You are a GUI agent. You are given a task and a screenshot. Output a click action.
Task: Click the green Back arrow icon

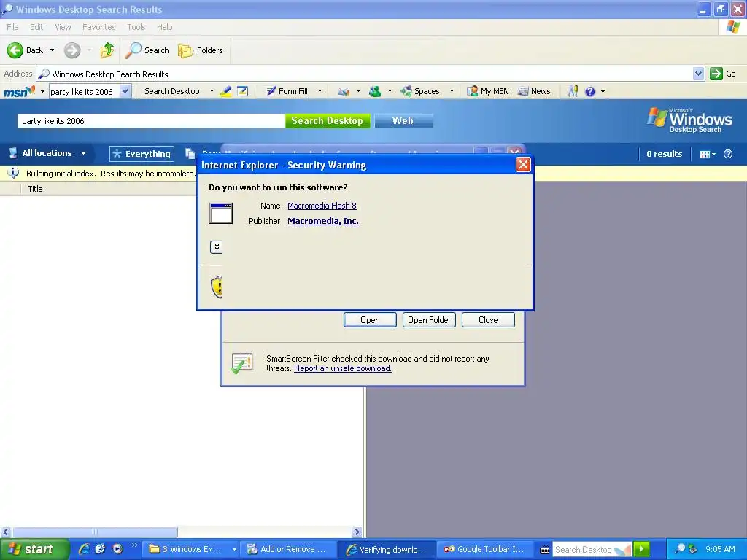[15, 50]
